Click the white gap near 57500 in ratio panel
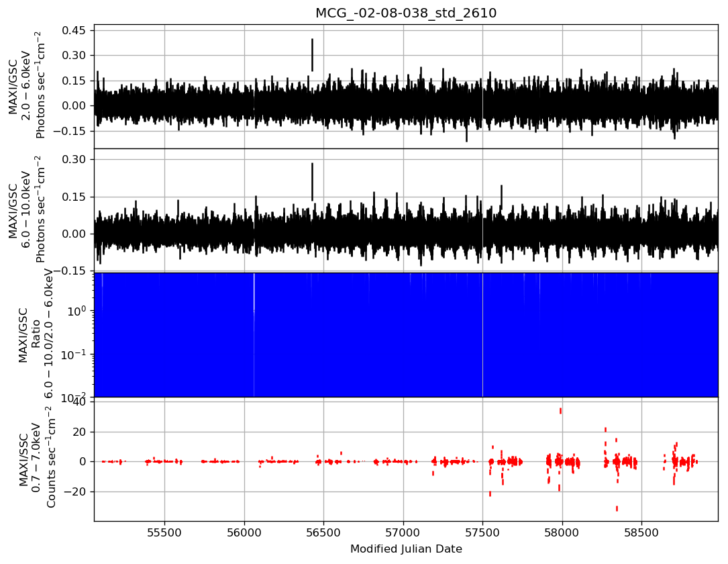The image size is (728, 564). [x=483, y=334]
